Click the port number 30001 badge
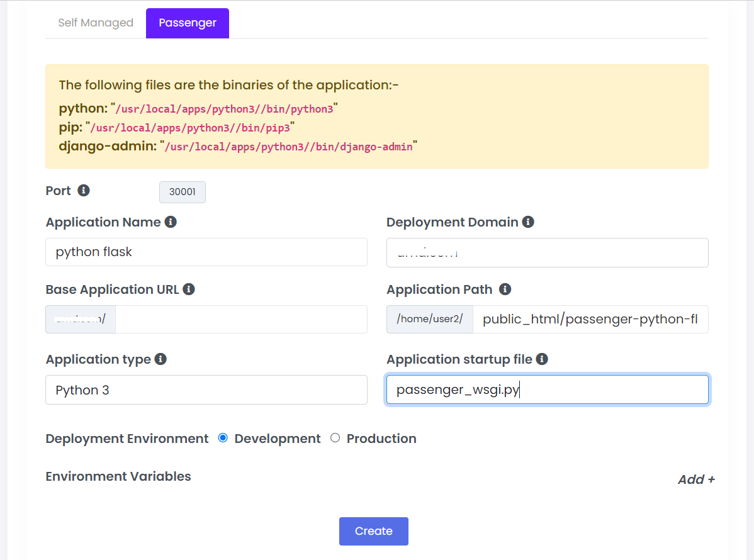Viewport: 754px width, 560px height. point(183,193)
